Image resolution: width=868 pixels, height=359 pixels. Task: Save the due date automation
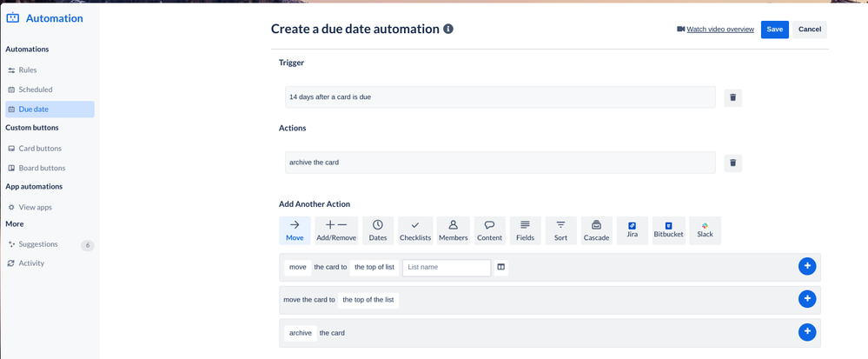774,30
